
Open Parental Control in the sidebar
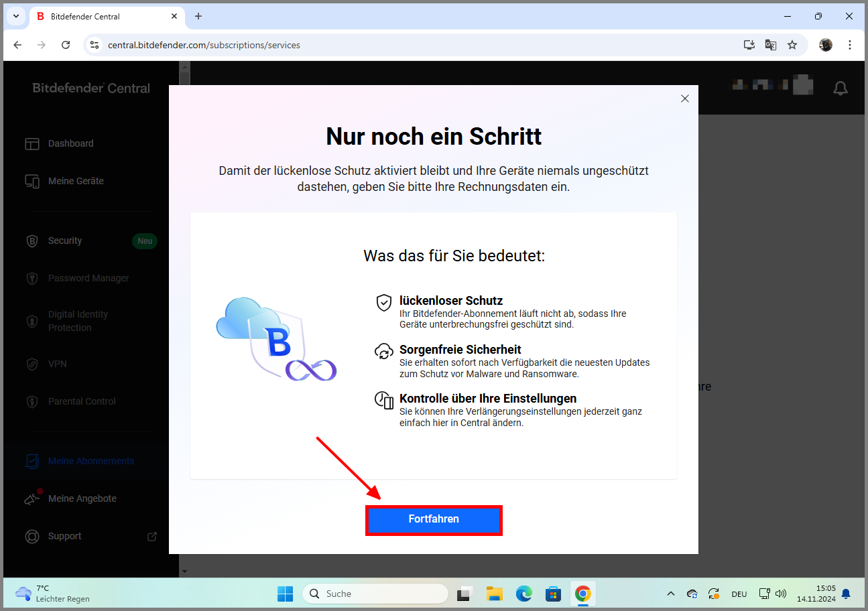(x=82, y=401)
